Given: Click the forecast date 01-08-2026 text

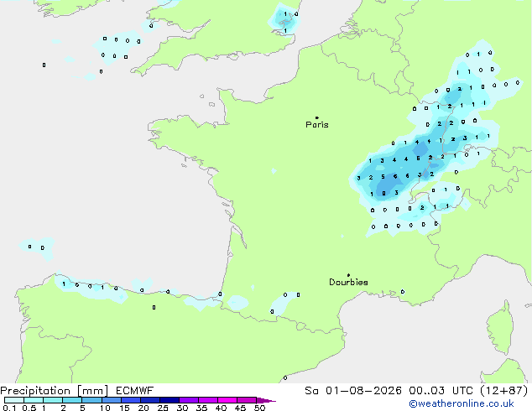Looking at the screenshot, I should coord(363,391).
